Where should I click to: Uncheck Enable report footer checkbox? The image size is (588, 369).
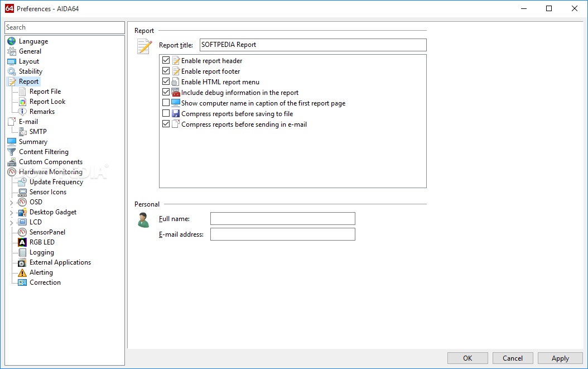[166, 70]
